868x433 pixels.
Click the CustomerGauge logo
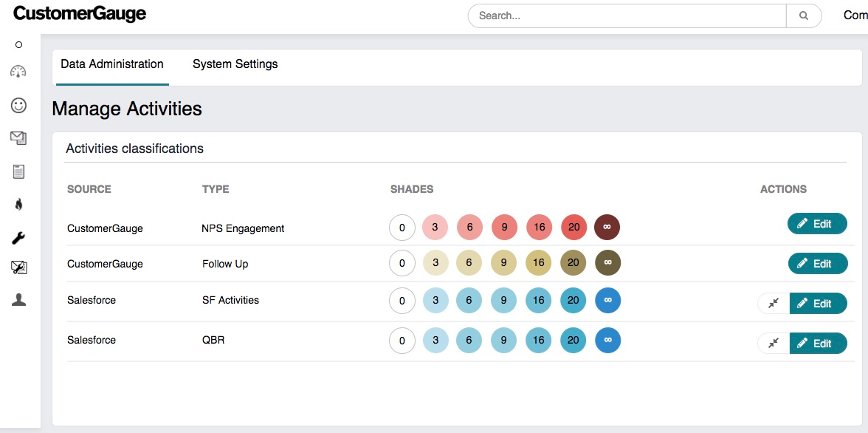pos(80,13)
